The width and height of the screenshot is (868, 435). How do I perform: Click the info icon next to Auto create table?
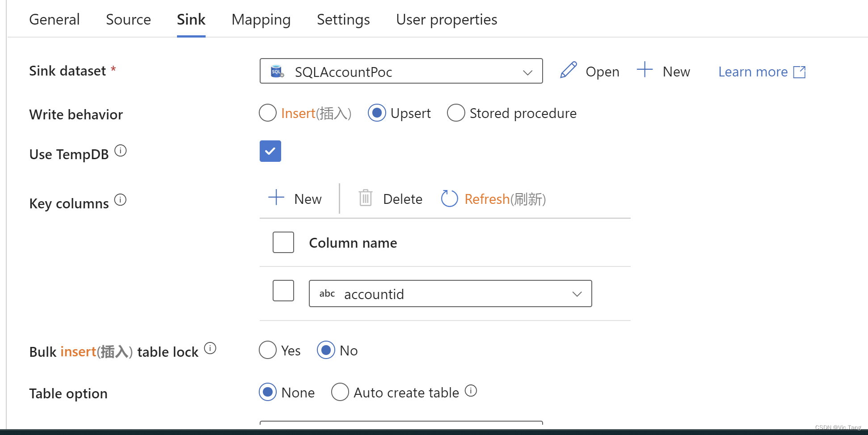coord(471,391)
